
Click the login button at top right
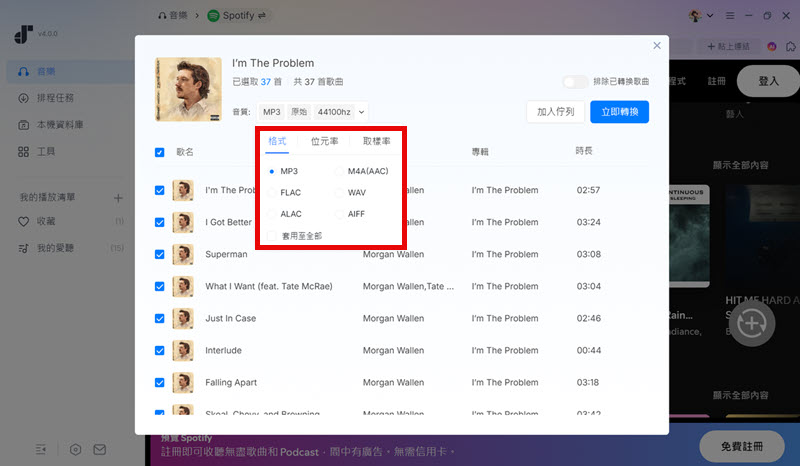click(768, 81)
